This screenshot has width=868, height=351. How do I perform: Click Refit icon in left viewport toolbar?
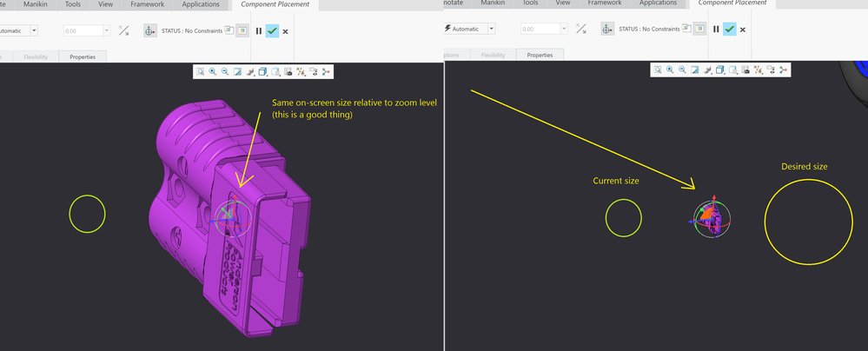tap(200, 72)
